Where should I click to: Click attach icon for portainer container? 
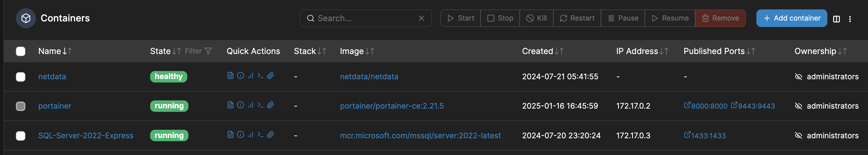click(270, 105)
